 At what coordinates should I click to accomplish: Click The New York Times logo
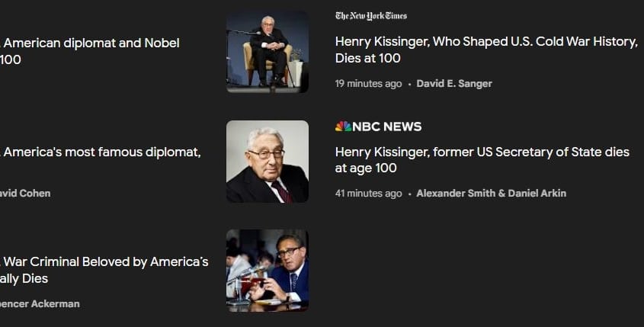point(371,16)
